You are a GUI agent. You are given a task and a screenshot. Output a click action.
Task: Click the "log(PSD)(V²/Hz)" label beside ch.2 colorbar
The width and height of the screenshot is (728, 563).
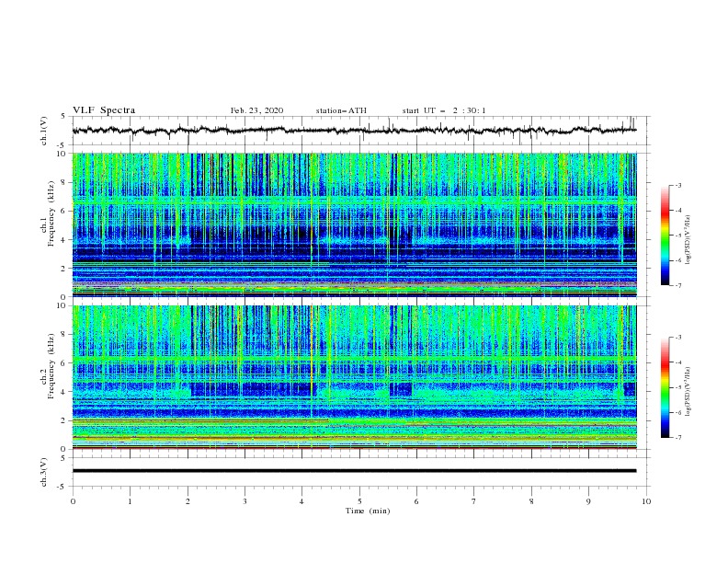point(688,392)
